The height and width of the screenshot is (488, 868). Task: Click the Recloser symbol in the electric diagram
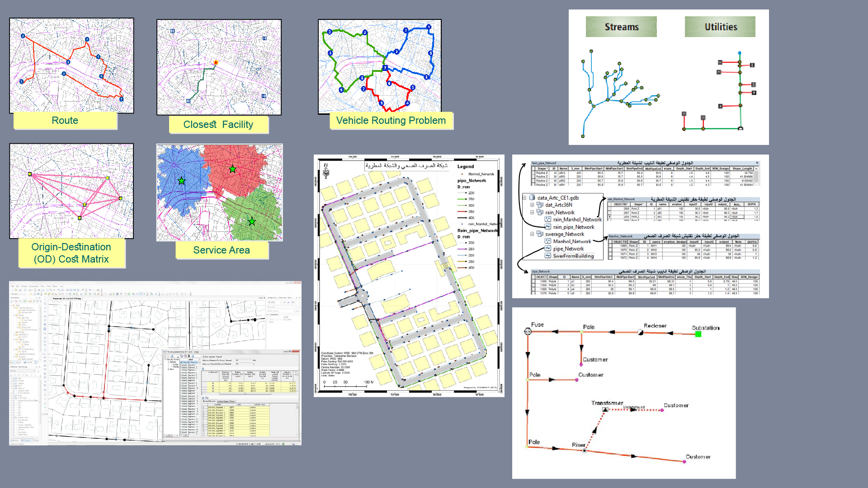click(641, 333)
